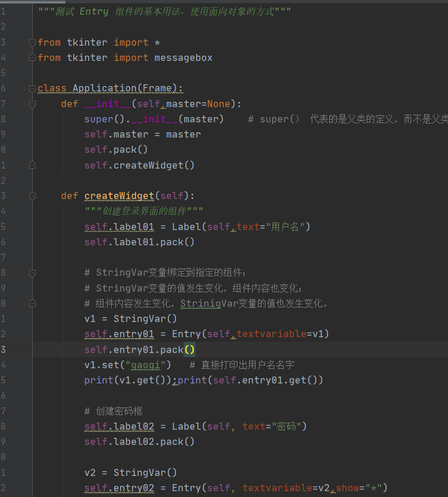
Task: Collapse the __init__ method fold marker
Action: pos(32,104)
